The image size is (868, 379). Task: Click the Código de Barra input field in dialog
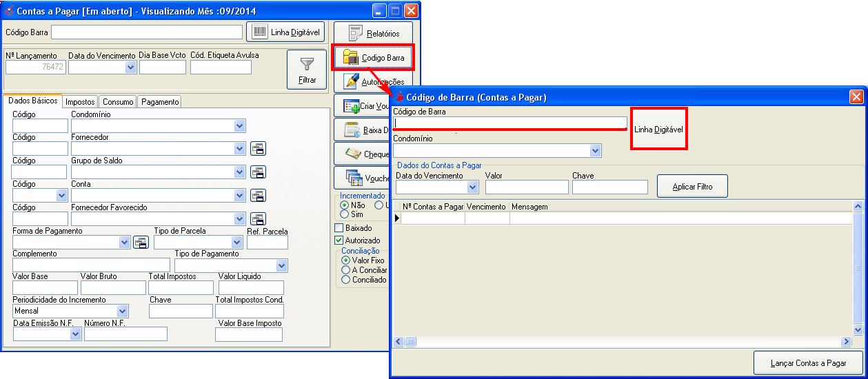pyautogui.click(x=509, y=123)
